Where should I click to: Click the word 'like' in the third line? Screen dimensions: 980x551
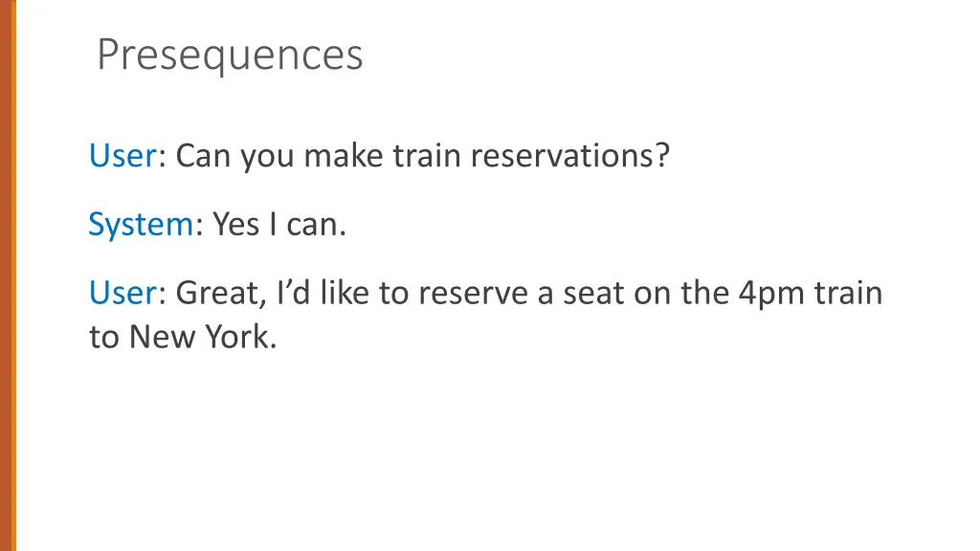point(345,293)
